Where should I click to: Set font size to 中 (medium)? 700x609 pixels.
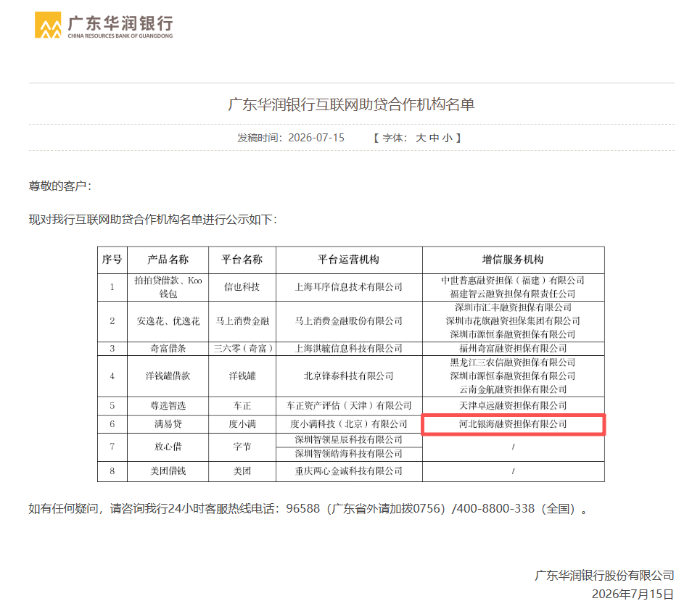(x=434, y=138)
